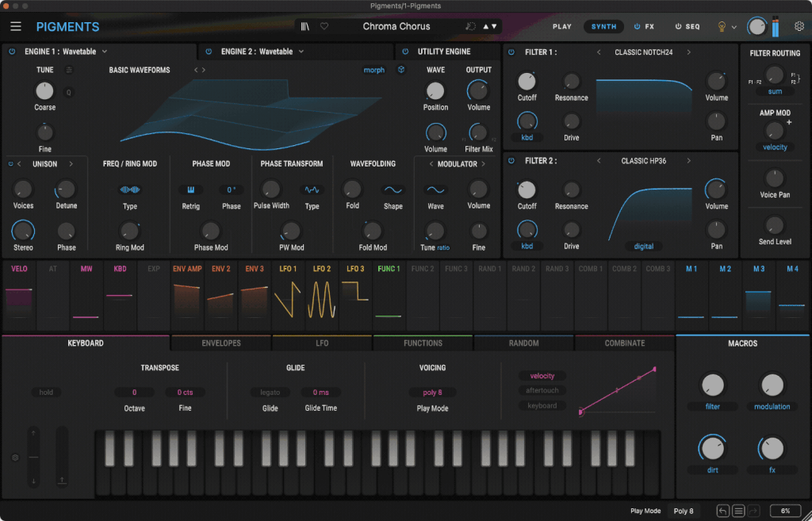This screenshot has width=812, height=521.
Task: Select previous Filter 2 type before CLASSIC HP36
Action: click(599, 160)
